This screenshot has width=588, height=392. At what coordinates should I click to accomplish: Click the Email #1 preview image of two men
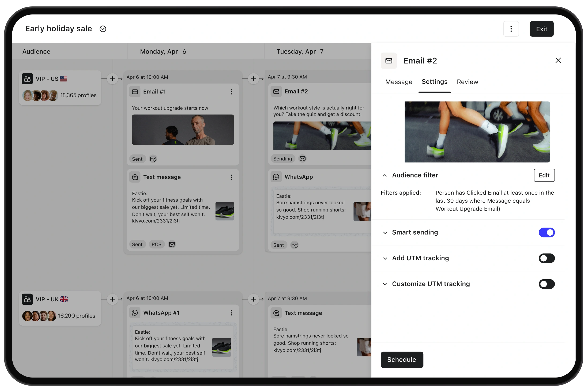pos(183,130)
